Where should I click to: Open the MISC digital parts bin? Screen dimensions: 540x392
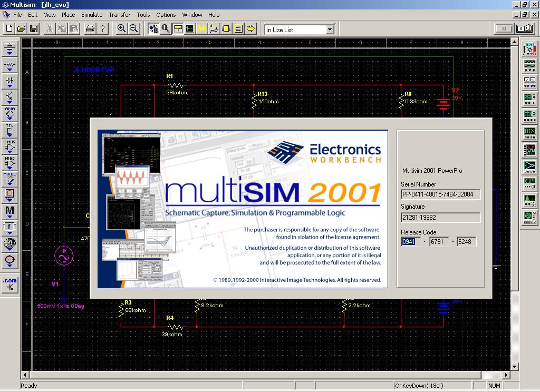(9, 163)
